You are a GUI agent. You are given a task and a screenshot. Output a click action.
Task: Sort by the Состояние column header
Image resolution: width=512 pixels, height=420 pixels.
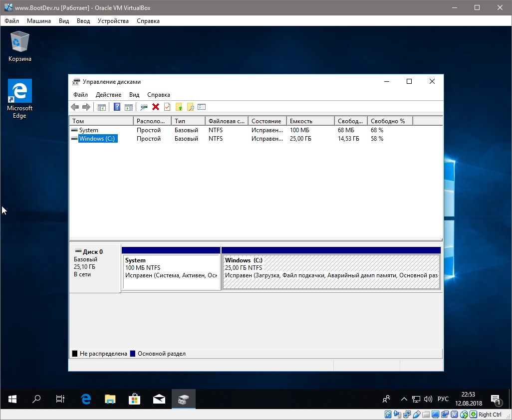[267, 121]
